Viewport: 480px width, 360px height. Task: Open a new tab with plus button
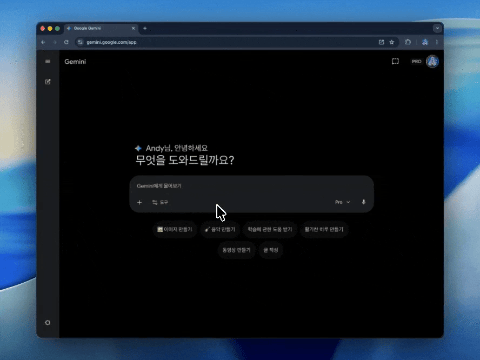point(145,29)
